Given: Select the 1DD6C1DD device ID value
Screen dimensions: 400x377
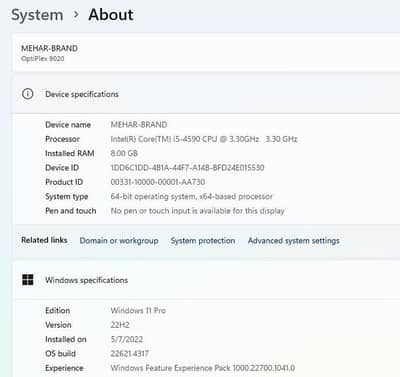Looking at the screenshot, I should (187, 168).
